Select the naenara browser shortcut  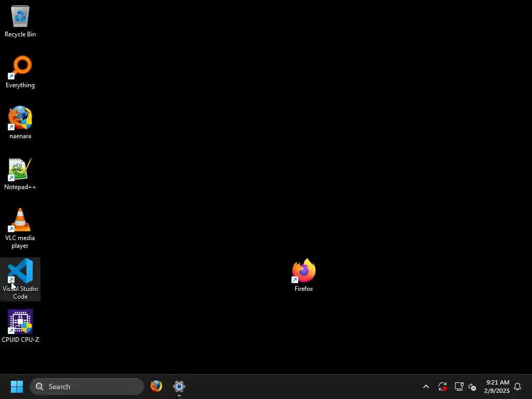[x=20, y=118]
